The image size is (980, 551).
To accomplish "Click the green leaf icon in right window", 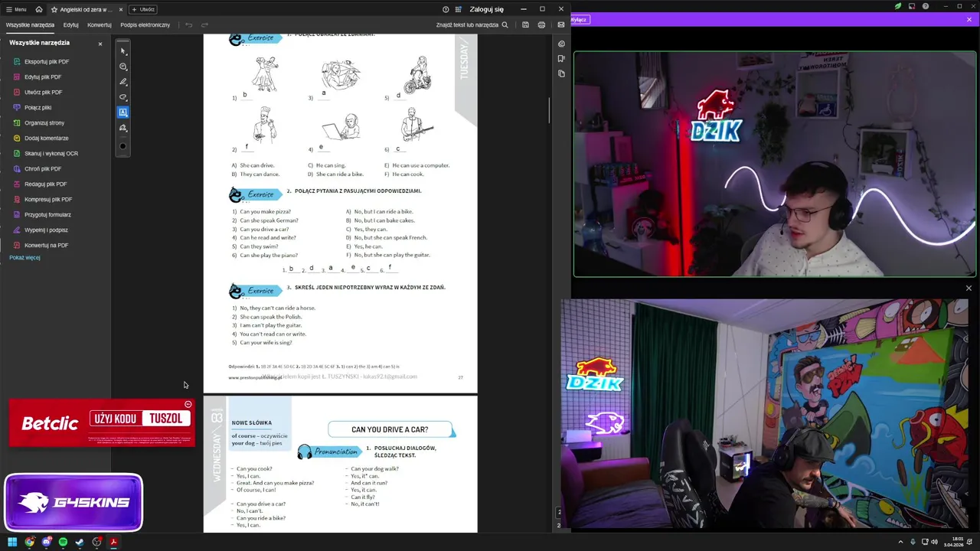I will click(x=898, y=6).
